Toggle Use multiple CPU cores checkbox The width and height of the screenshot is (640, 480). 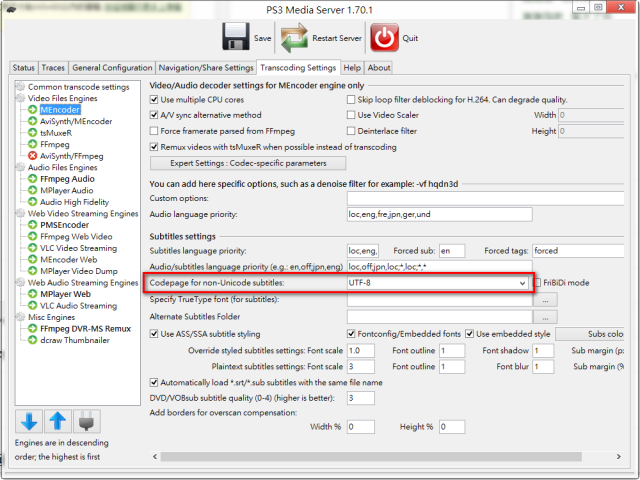pyautogui.click(x=154, y=99)
